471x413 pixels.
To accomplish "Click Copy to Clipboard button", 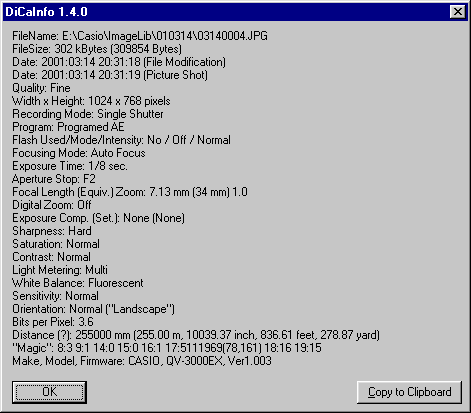I will point(409,392).
